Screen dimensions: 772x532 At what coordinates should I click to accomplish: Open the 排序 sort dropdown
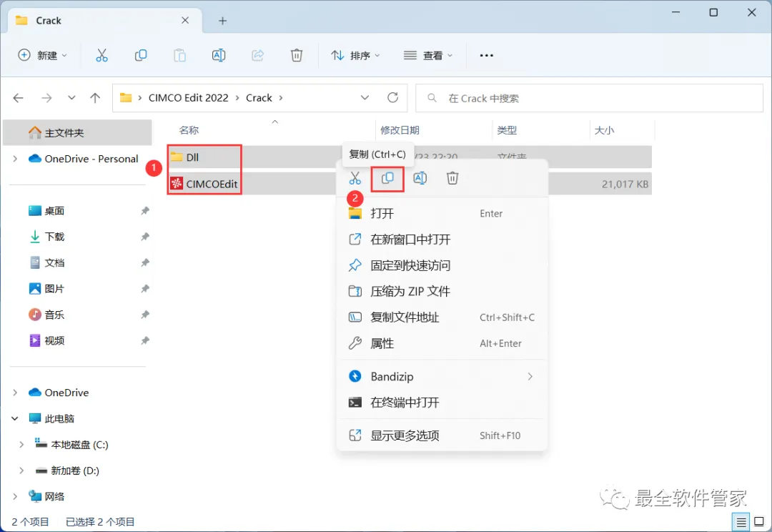(x=355, y=55)
